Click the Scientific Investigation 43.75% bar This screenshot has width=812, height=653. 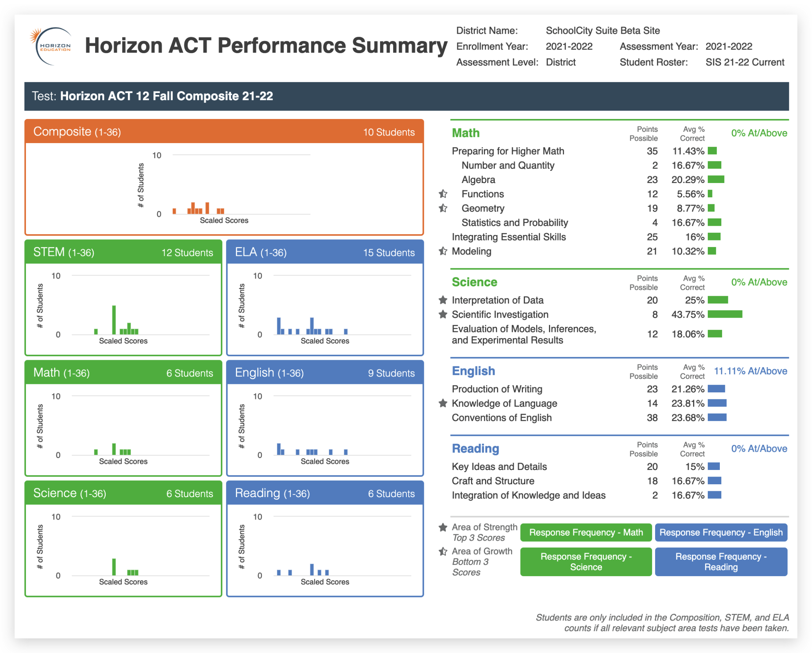(725, 314)
